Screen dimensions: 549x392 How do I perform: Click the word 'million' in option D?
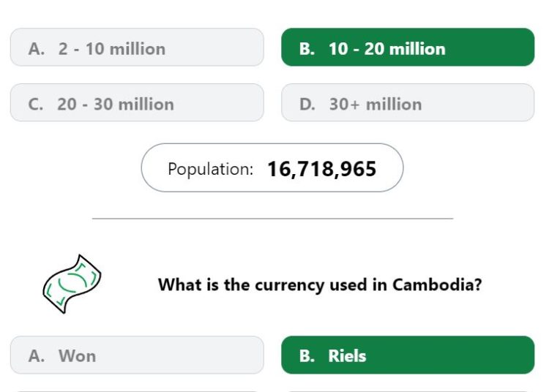[x=394, y=104]
